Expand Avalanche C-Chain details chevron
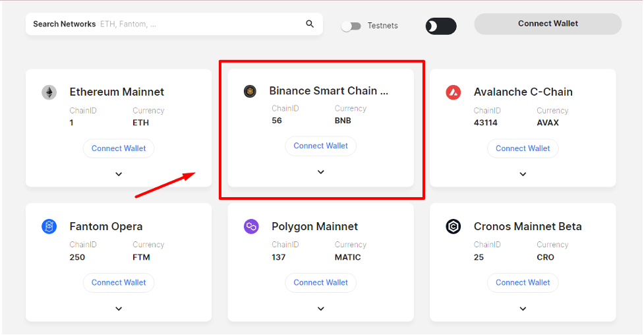Image resolution: width=644 pixels, height=335 pixels. (x=523, y=174)
